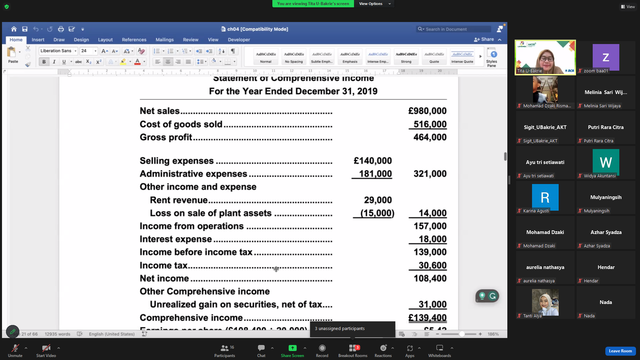Viewport: 640px width, 360px height.
Task: Switch to the Draw tab
Action: click(x=59, y=40)
